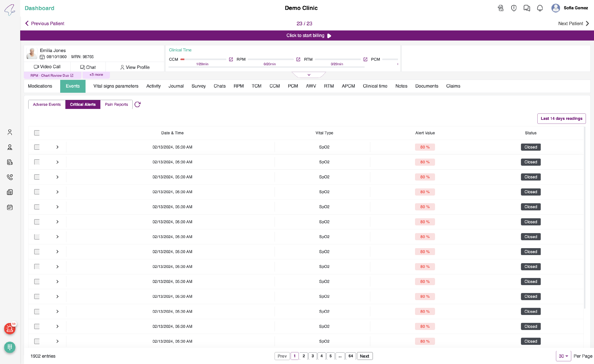Screen dimensions: 594x364
Task: Switch to Vital signs parameters tab
Action: [x=116, y=86]
